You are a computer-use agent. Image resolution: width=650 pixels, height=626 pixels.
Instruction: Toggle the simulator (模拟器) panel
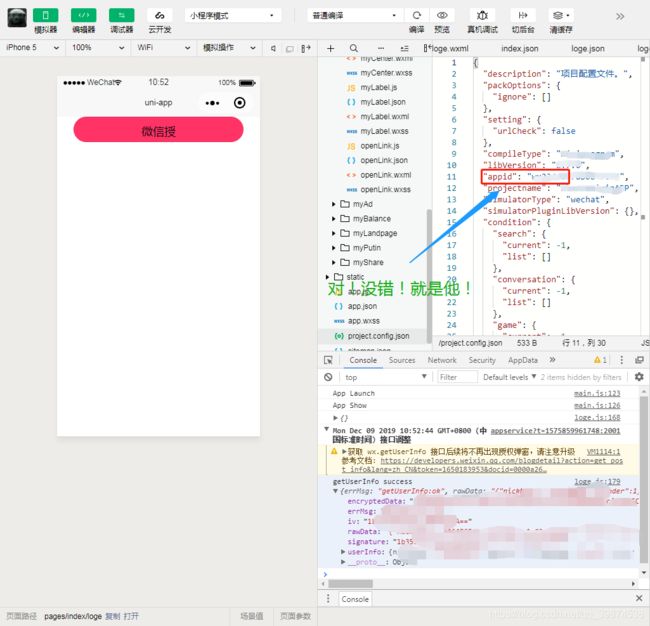tap(46, 16)
